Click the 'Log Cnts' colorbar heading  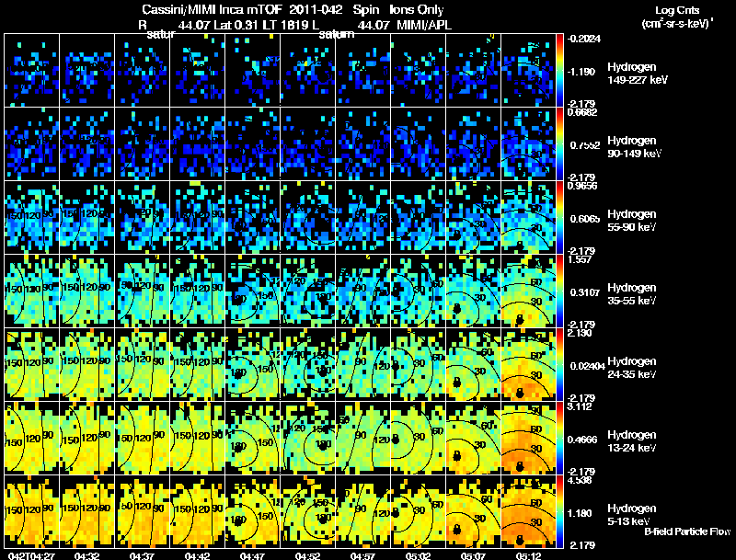(677, 10)
